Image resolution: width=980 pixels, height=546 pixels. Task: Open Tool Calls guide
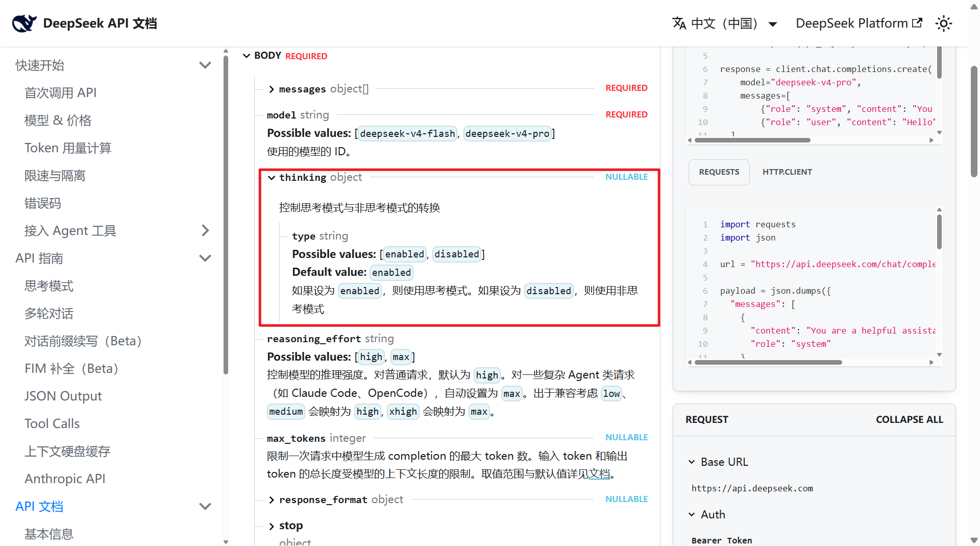click(x=52, y=424)
